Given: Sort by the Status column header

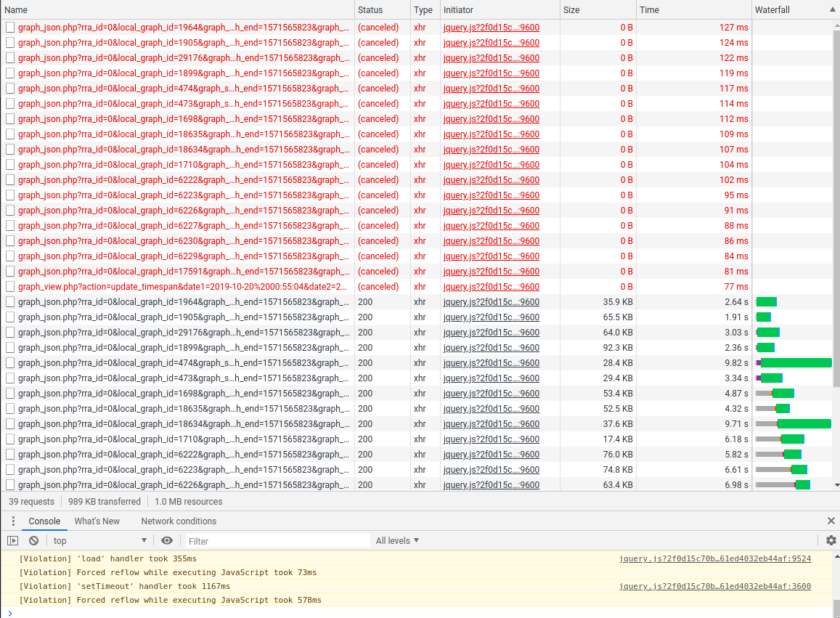Looking at the screenshot, I should [382, 9].
